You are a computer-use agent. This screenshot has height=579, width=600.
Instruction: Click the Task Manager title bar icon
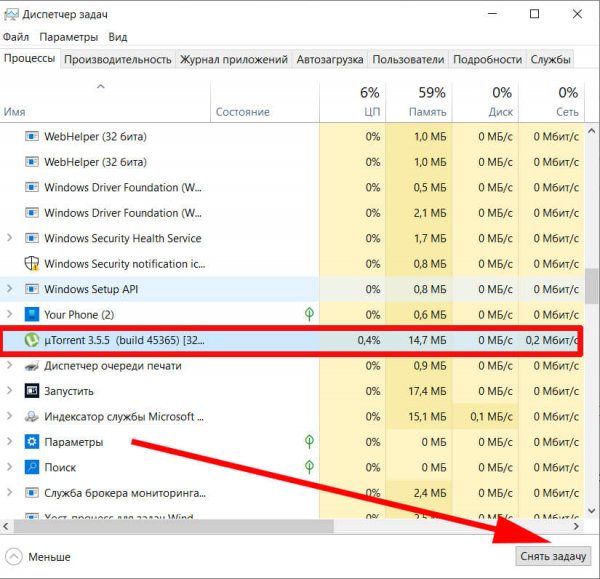click(13, 14)
